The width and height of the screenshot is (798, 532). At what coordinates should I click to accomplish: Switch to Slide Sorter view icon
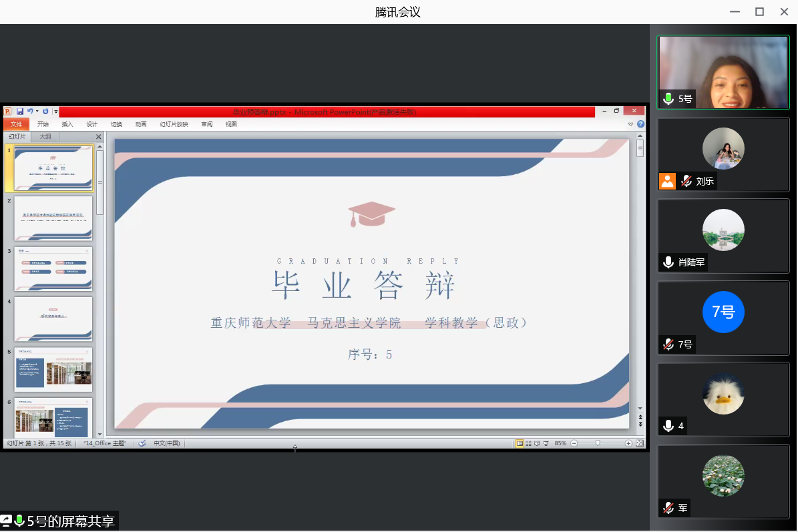tap(528, 443)
